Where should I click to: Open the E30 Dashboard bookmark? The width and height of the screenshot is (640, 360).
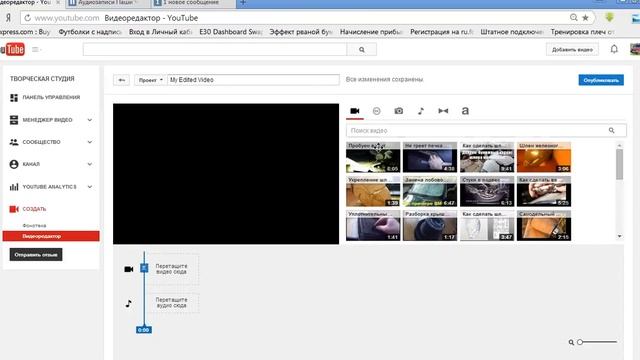coord(231,31)
